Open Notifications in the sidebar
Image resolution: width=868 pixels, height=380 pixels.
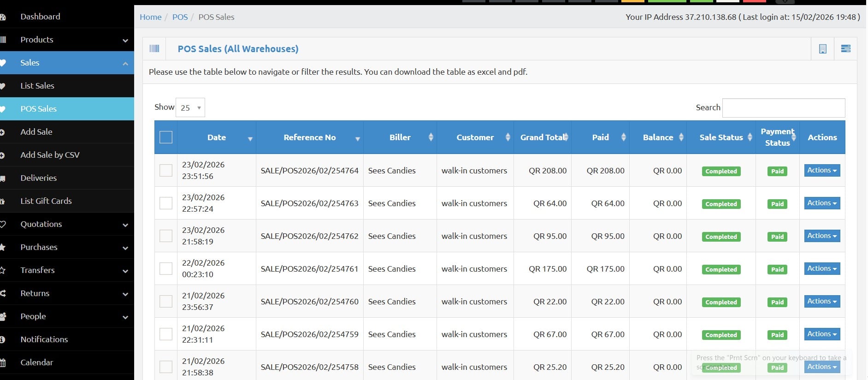coord(67,339)
